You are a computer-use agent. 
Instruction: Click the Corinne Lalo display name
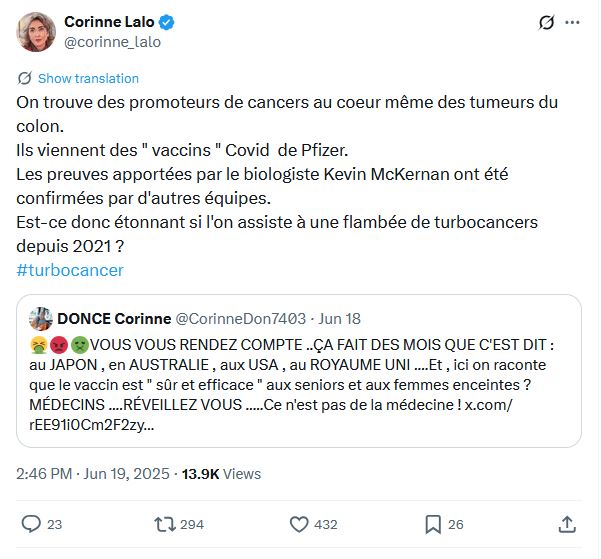97,22
